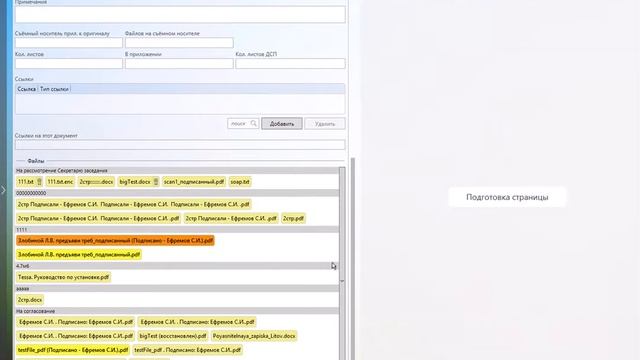
Task: Click the Ссылки на этот документ field
Action: click(180, 144)
